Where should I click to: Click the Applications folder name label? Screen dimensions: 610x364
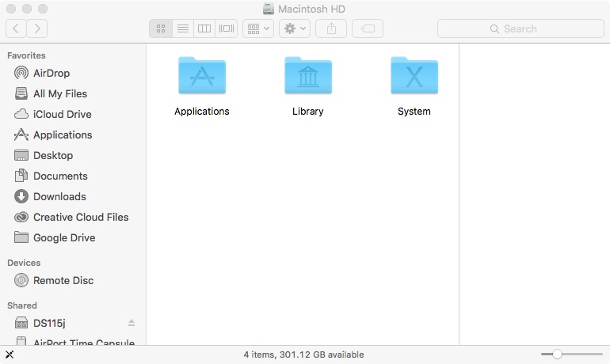pos(202,112)
